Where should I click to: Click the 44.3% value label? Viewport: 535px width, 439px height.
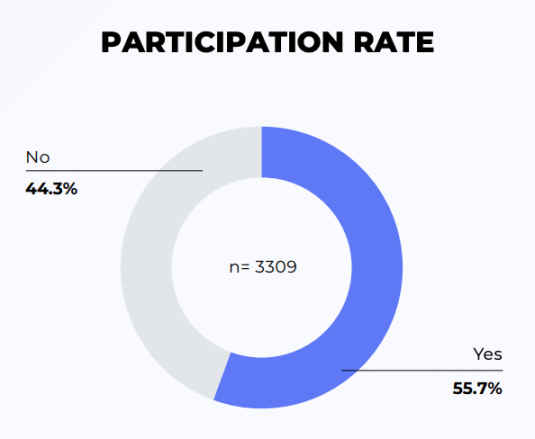(x=52, y=189)
